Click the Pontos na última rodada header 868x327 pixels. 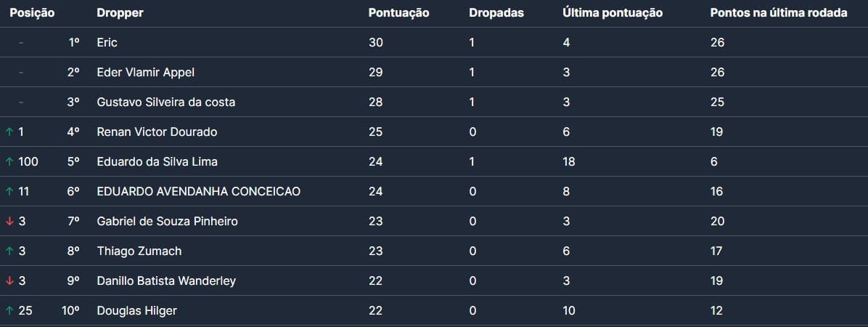coord(779,13)
